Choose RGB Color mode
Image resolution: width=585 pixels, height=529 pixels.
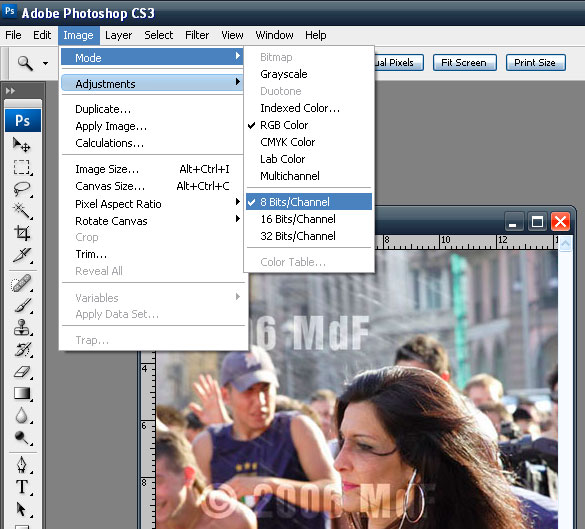point(309,125)
